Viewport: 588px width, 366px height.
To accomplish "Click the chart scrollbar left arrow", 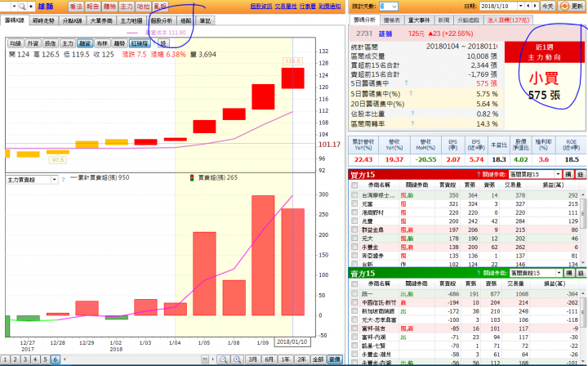I will click(65, 359).
